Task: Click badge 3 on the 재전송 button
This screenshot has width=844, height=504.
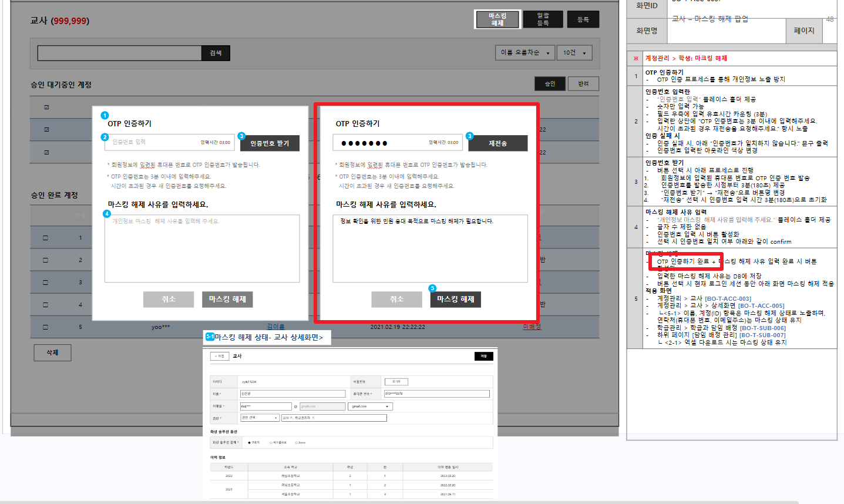Action: coord(469,136)
